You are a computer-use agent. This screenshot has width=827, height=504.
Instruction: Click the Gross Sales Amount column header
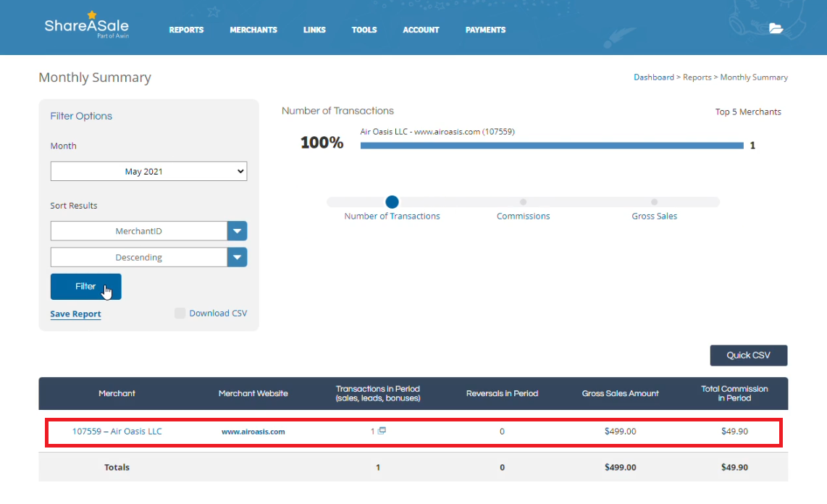pos(620,393)
